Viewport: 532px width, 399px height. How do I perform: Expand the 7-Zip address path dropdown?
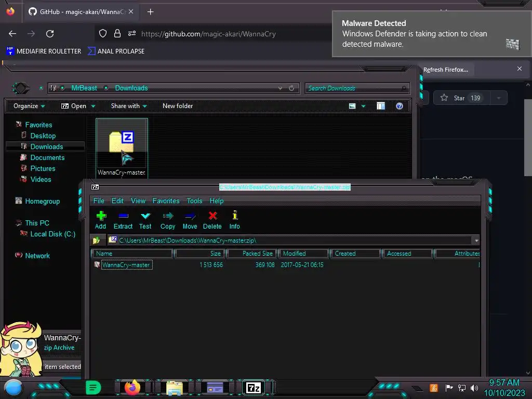476,240
